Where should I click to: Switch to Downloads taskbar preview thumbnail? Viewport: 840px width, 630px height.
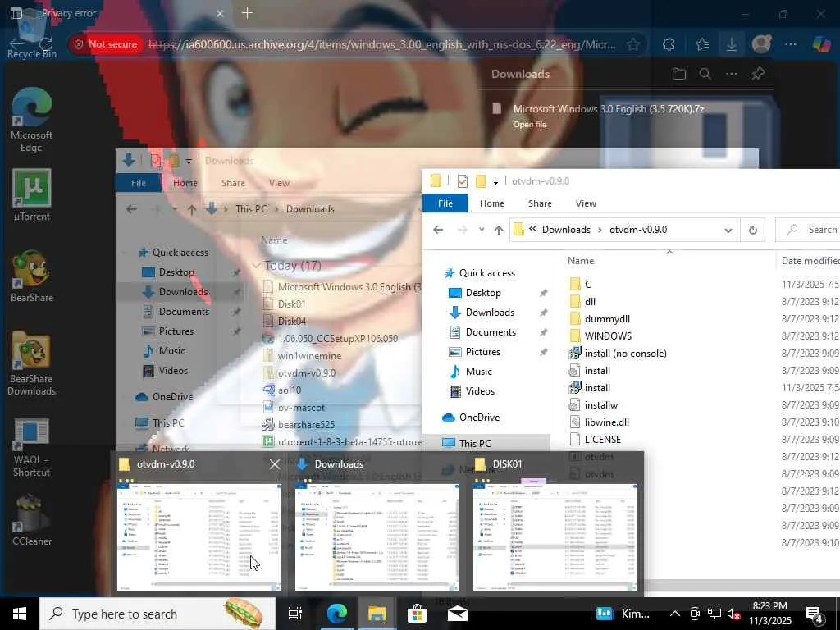tap(377, 536)
